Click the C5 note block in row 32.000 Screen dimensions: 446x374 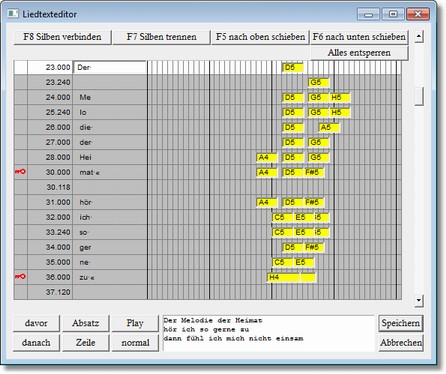pos(283,217)
